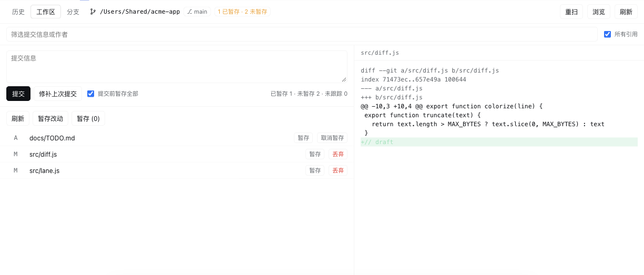Select the 工作区 tab
This screenshot has height=275, width=644.
46,12
